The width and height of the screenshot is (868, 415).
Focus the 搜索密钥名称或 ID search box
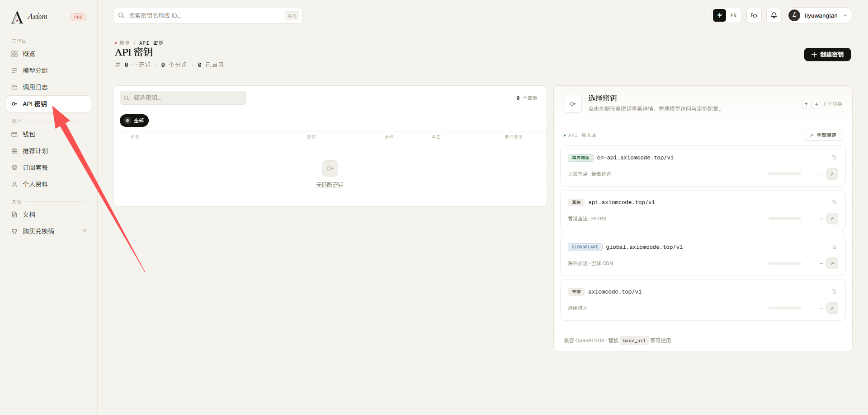(x=208, y=15)
